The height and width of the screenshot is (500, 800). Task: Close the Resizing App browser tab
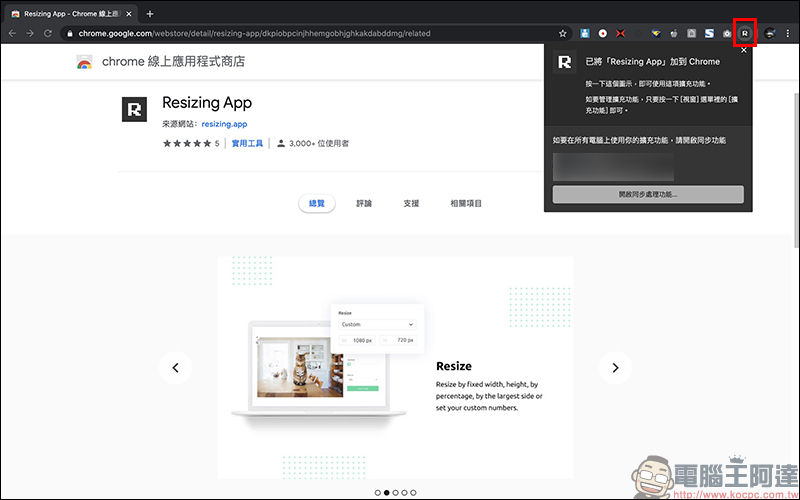129,14
